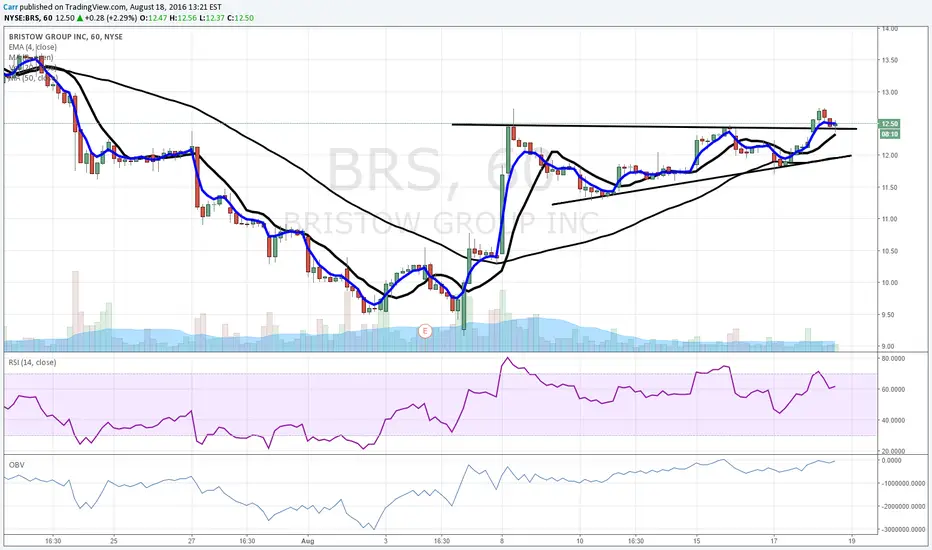This screenshot has width=932, height=550.
Task: Click the 11.50 price axis label
Action: coord(890,187)
